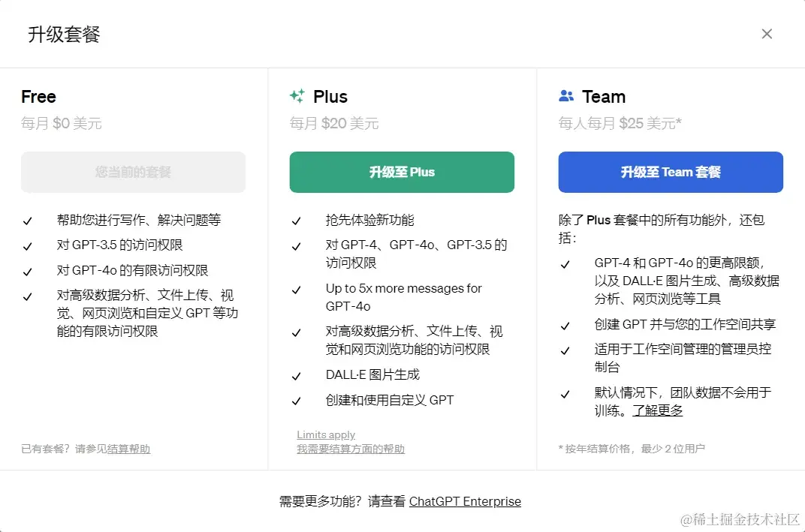
Task: Click the 升级至 Plus button
Action: 402,172
